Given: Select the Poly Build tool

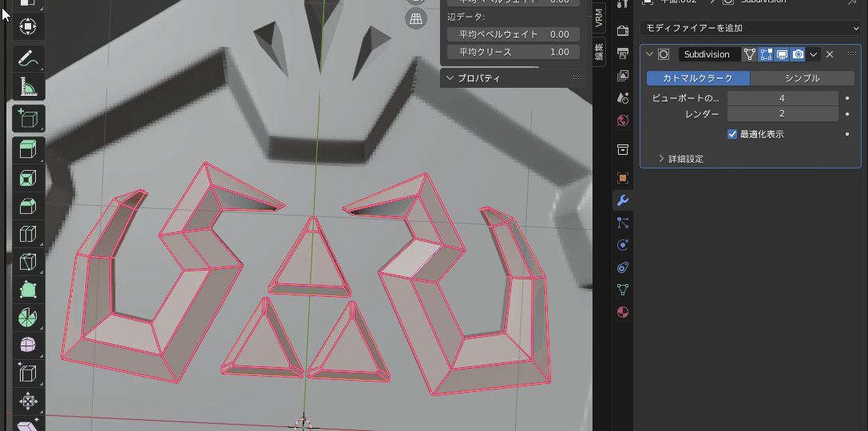Looking at the screenshot, I should [x=28, y=290].
